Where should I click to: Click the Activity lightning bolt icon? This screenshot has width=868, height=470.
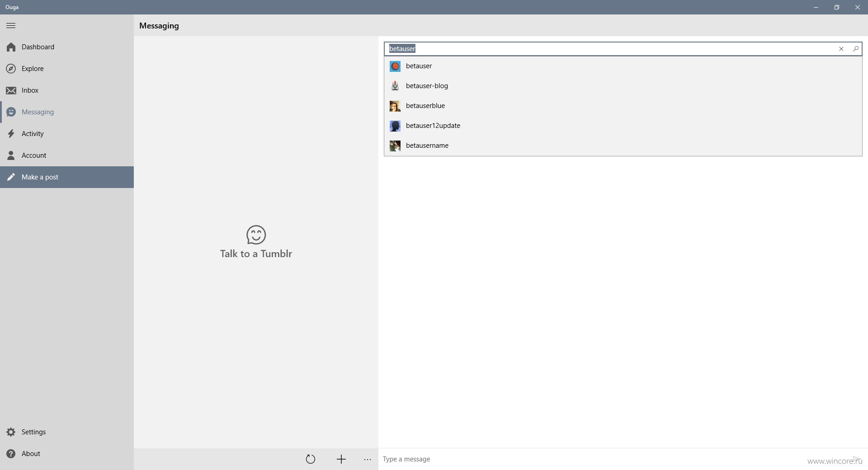pyautogui.click(x=11, y=134)
